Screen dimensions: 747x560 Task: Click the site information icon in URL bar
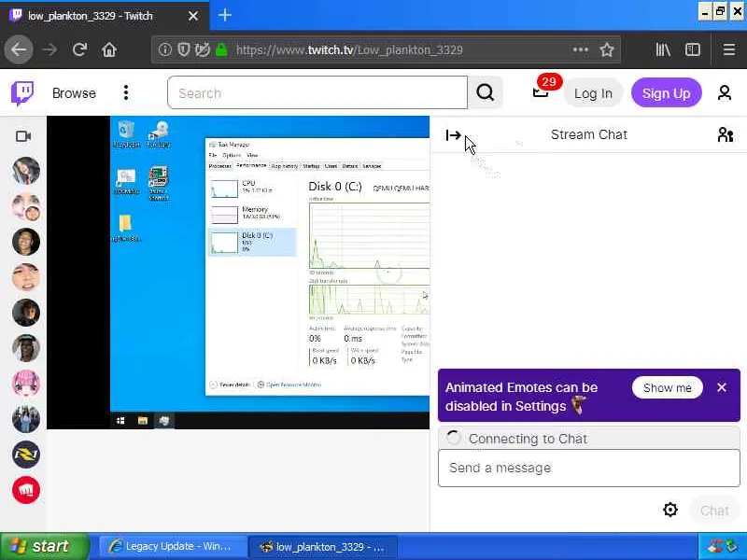(x=165, y=49)
